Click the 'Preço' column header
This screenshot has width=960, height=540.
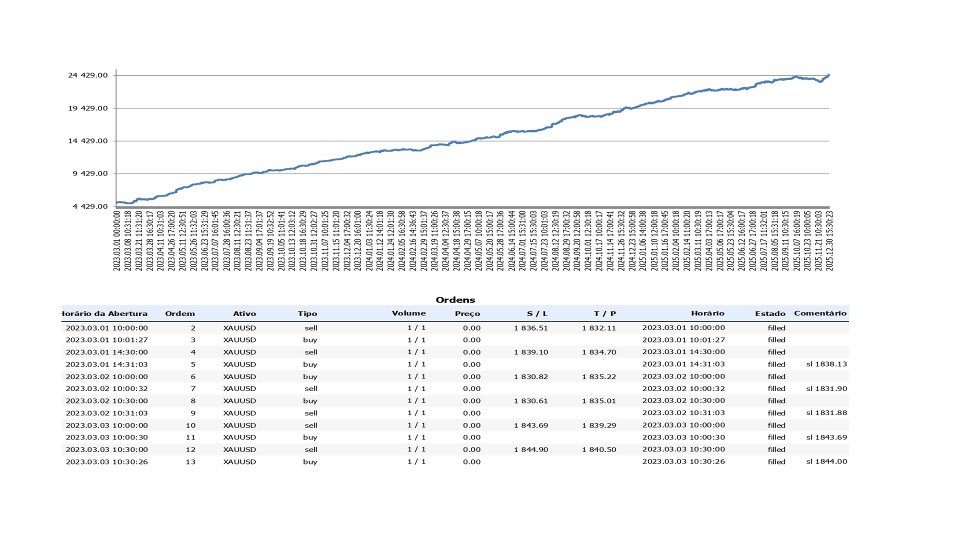[467, 313]
